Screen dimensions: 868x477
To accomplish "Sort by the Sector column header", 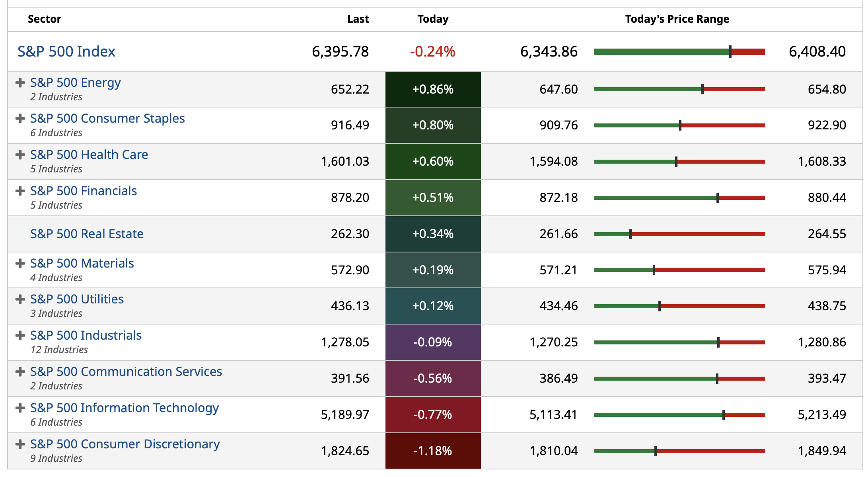I will click(x=45, y=19).
